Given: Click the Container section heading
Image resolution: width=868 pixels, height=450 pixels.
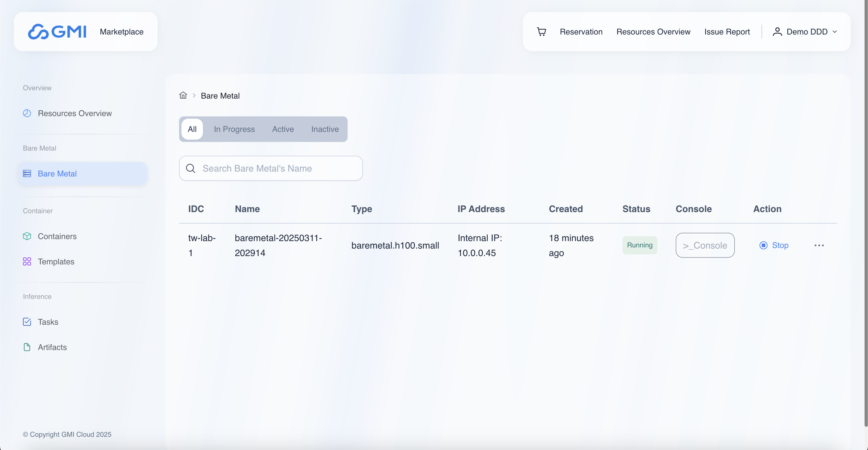Looking at the screenshot, I should (38, 211).
